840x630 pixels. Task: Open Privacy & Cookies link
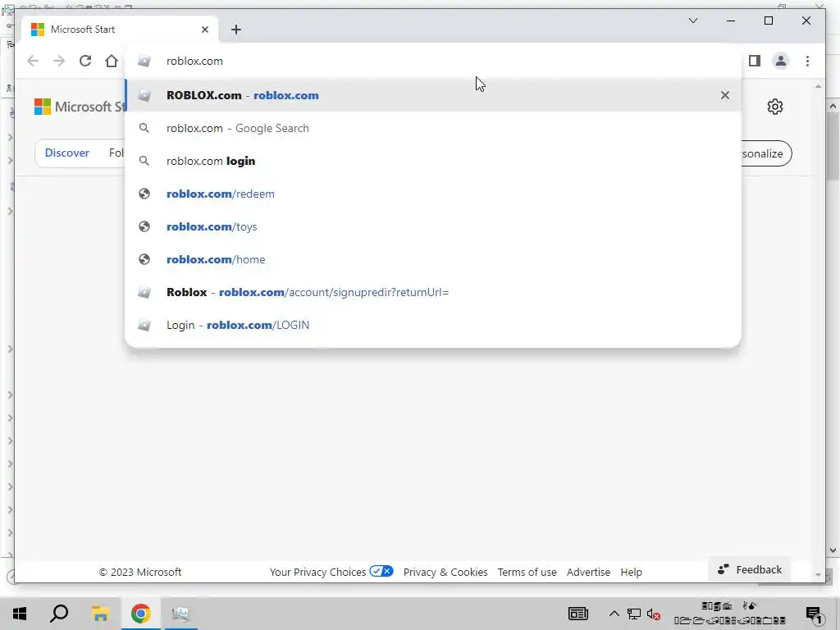tap(445, 572)
